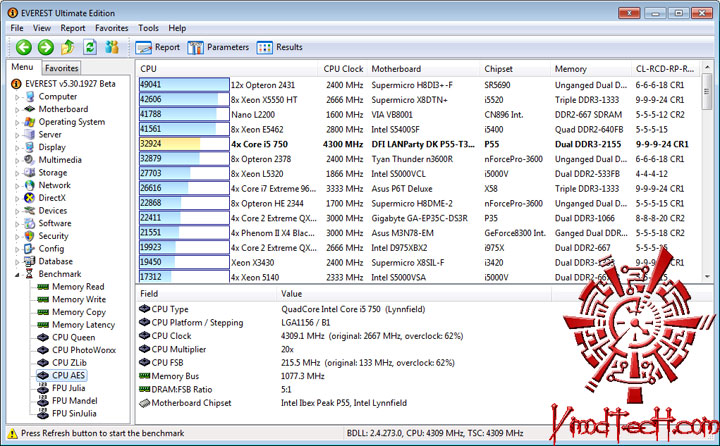Sort by the Memory column header

point(591,69)
